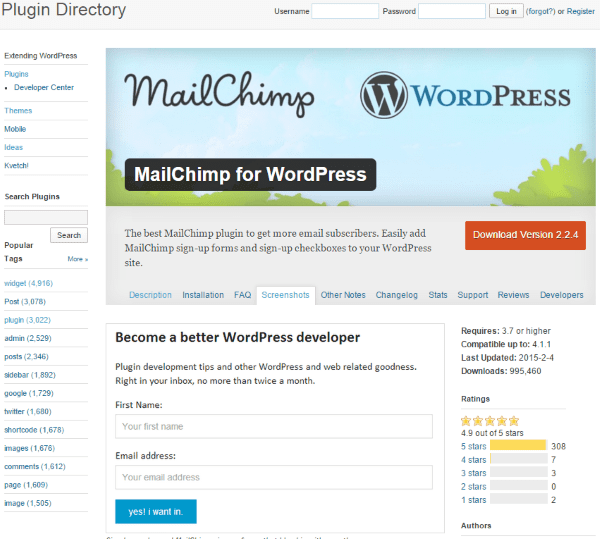Click the 4 stars rating bar
600x539 pixels.
pyautogui.click(x=518, y=459)
